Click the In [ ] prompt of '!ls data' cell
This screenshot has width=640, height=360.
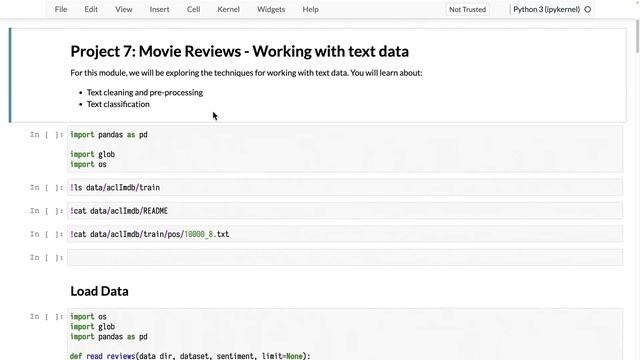pyautogui.click(x=47, y=187)
